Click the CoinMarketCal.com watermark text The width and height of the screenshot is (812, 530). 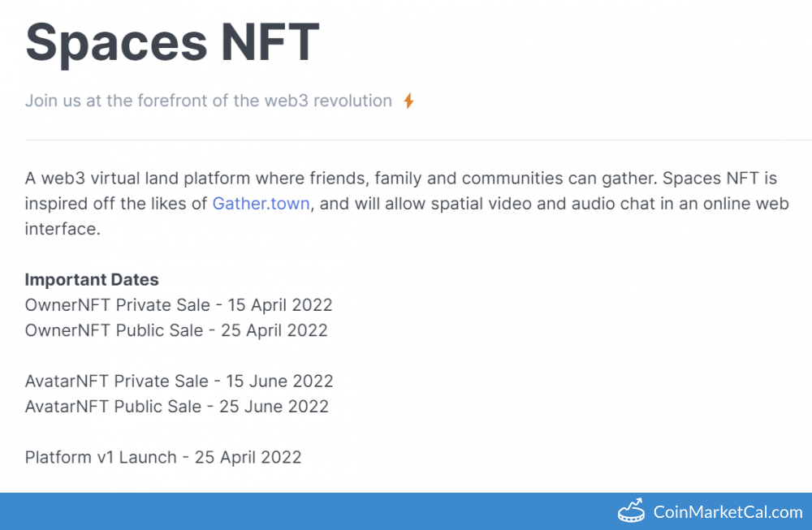(x=728, y=512)
